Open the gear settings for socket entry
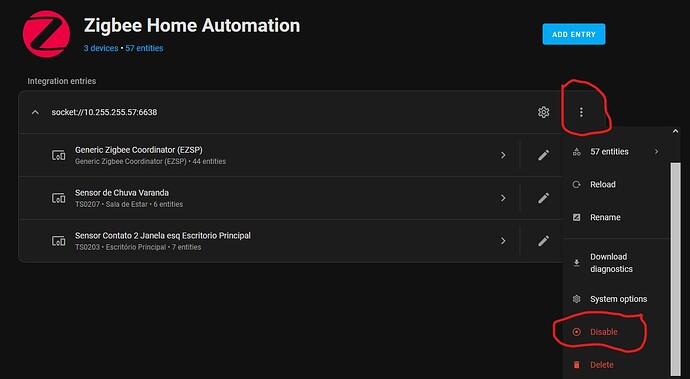Screen dimensions: 690x379 (x=543, y=112)
